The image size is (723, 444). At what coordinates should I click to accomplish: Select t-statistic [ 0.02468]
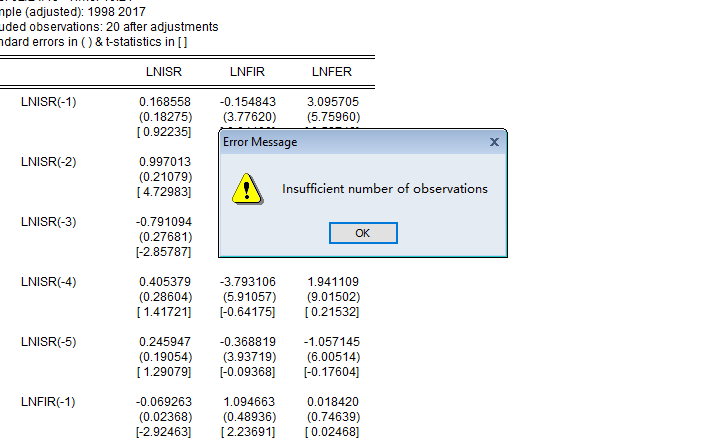[332, 432]
